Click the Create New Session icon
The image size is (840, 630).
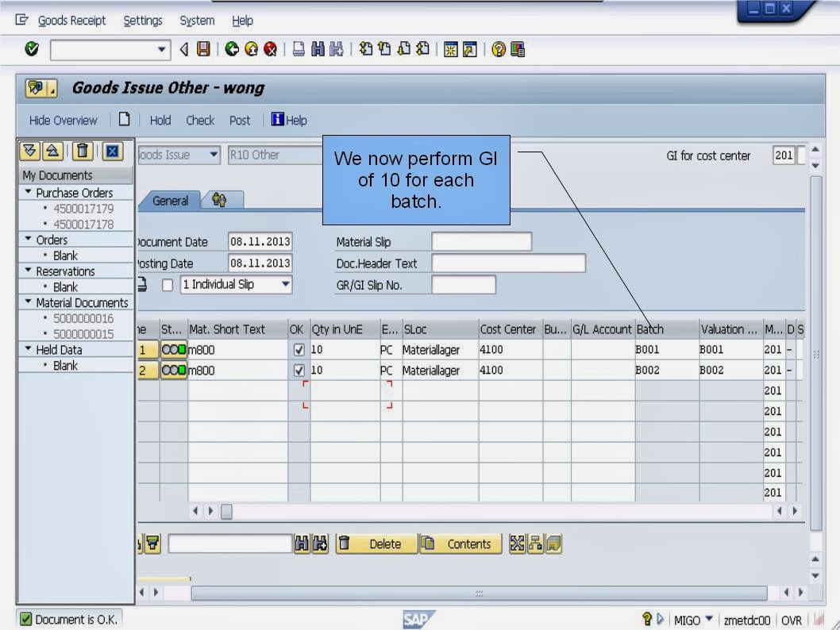450,49
